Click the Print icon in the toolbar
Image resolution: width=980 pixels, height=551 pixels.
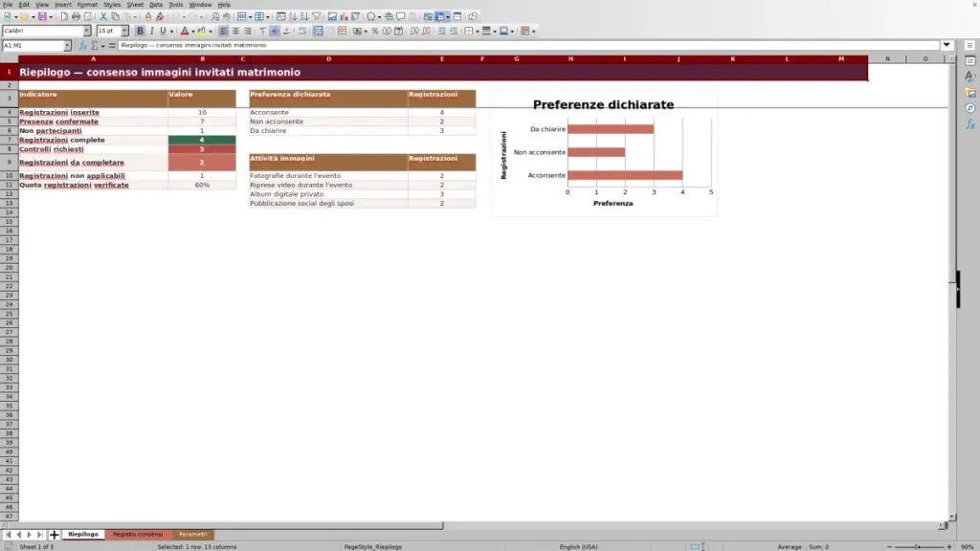pos(76,17)
